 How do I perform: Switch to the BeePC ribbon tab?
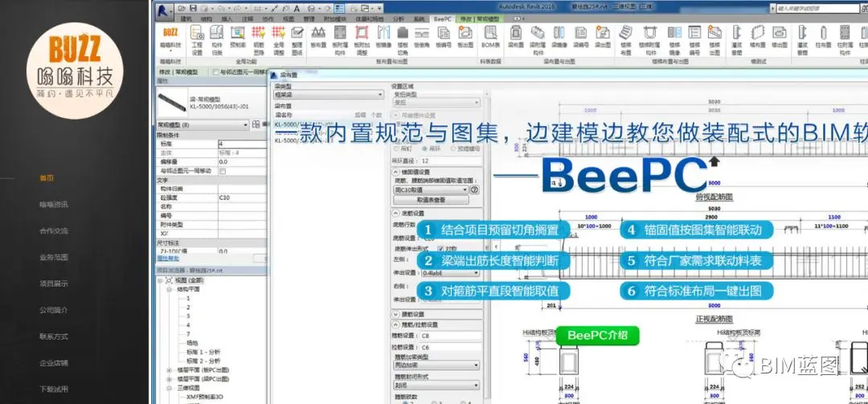(442, 18)
